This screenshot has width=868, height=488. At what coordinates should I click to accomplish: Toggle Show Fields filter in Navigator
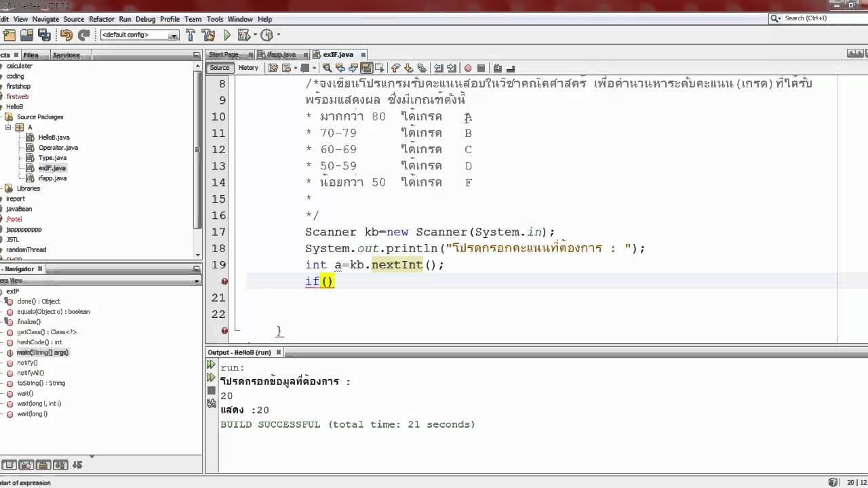click(26, 465)
